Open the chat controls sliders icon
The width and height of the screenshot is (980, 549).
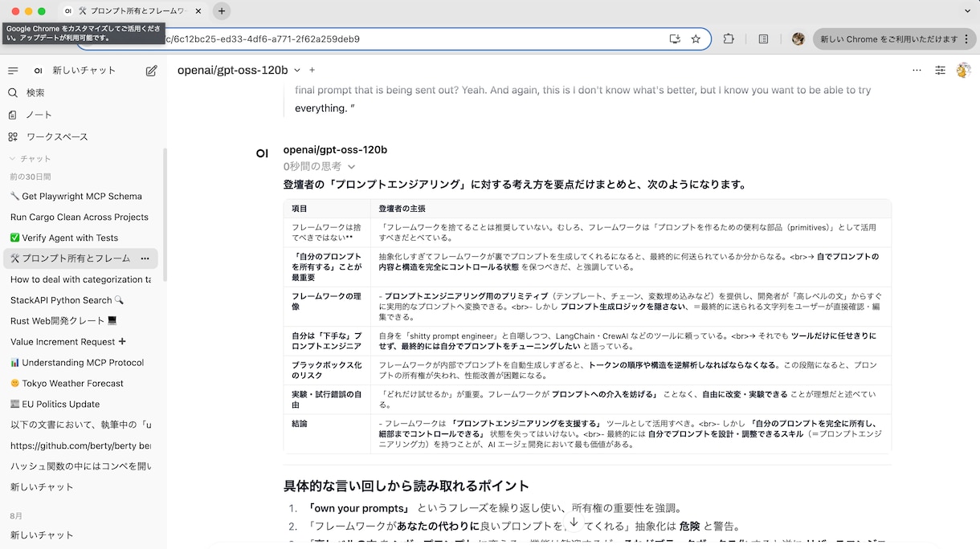[940, 71]
